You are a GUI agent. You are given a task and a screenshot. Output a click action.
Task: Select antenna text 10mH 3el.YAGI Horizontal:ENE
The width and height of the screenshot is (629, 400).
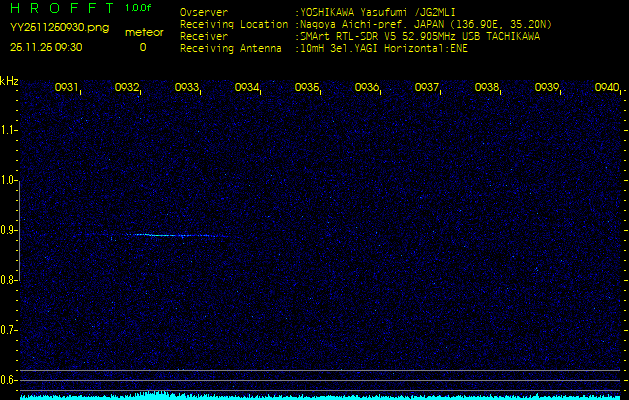(383, 49)
